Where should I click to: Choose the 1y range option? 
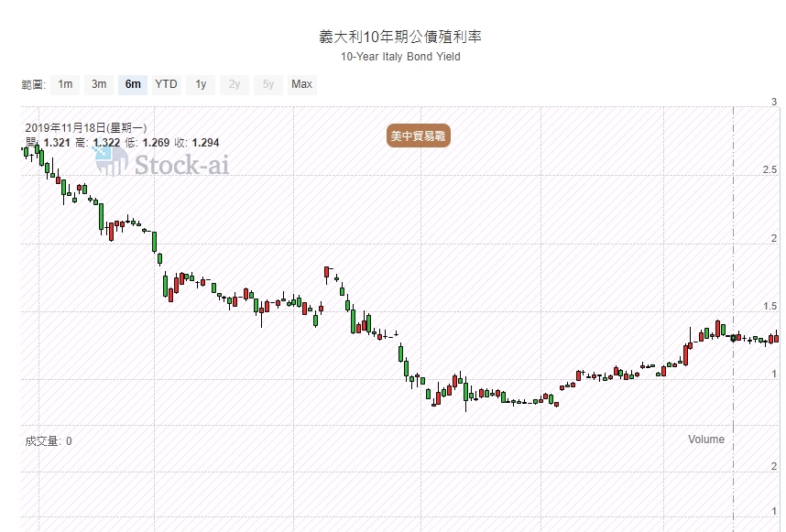click(x=201, y=84)
